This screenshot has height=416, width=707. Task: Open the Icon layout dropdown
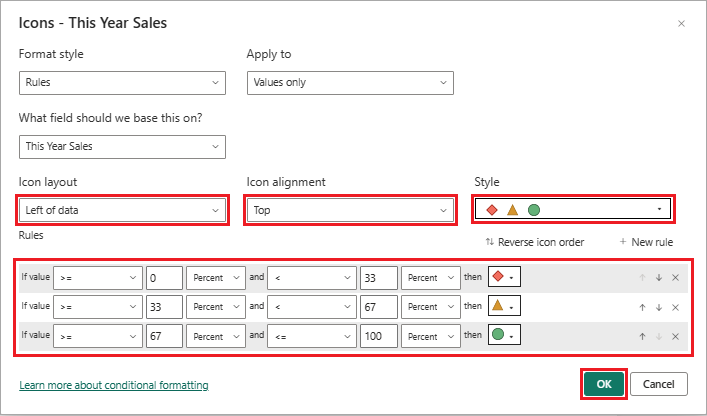[x=122, y=210]
